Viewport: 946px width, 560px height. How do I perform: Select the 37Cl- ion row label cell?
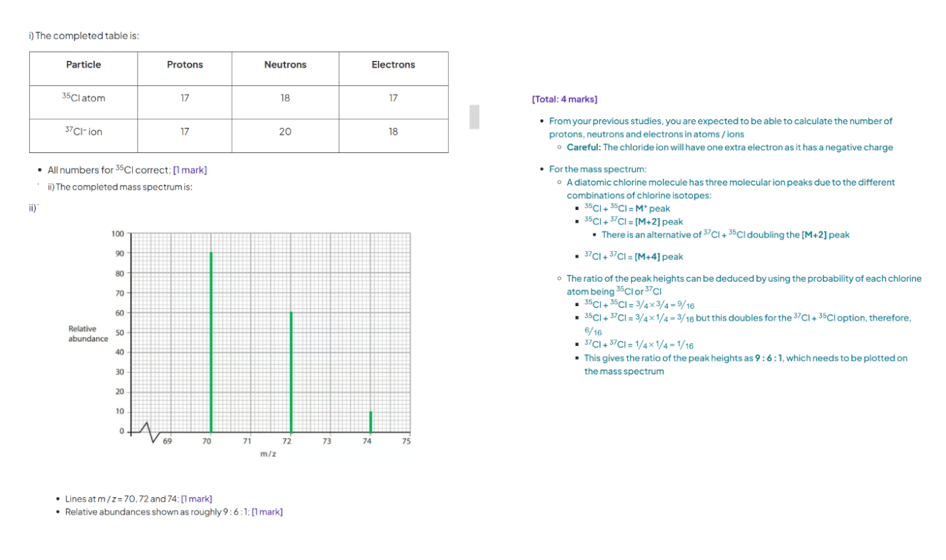pyautogui.click(x=83, y=132)
